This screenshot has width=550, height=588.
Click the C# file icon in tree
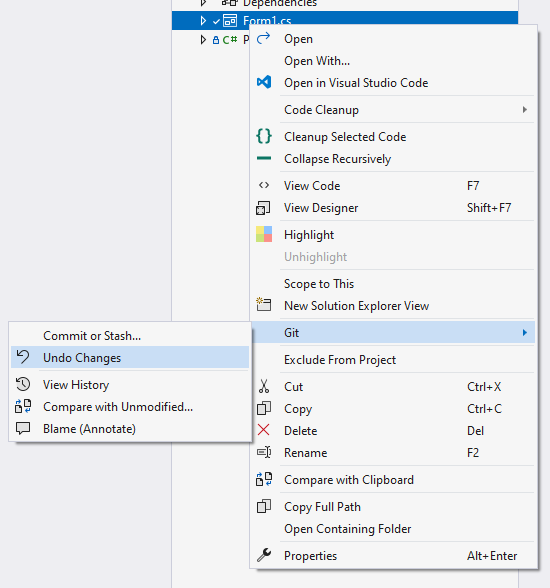[230, 39]
